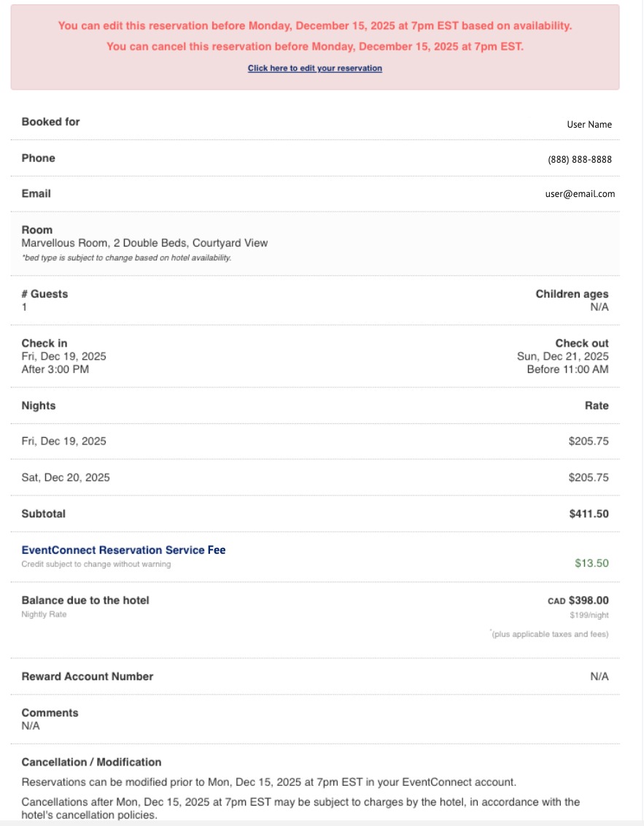Click the After 3:00 PM check-in time
The height and width of the screenshot is (826, 644).
click(x=55, y=369)
